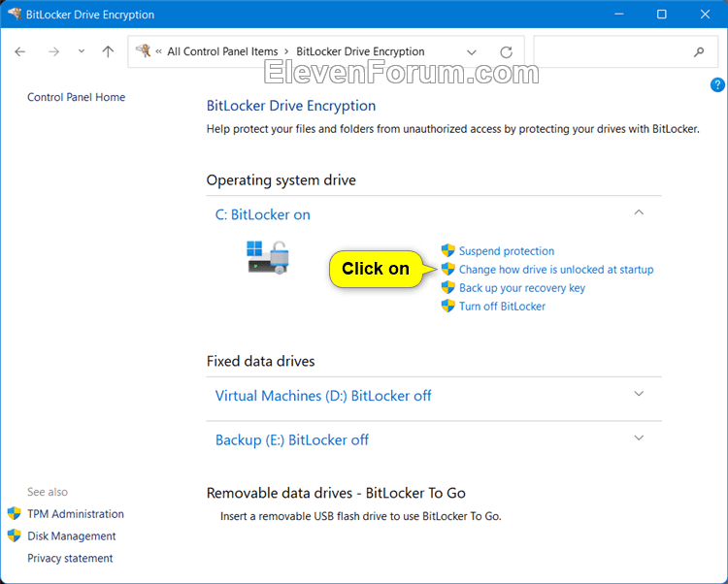Click the C: drive lock icon

click(268, 257)
